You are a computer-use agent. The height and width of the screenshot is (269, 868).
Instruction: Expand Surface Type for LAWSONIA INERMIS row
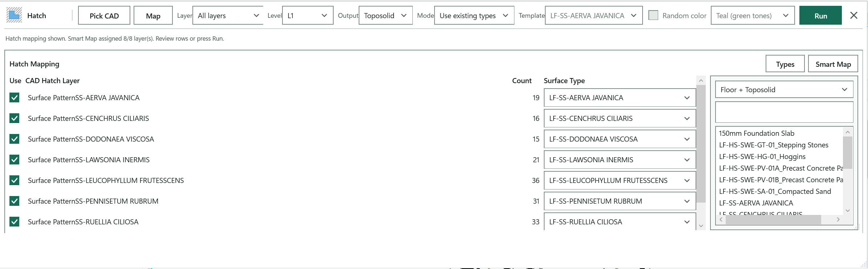(x=620, y=160)
